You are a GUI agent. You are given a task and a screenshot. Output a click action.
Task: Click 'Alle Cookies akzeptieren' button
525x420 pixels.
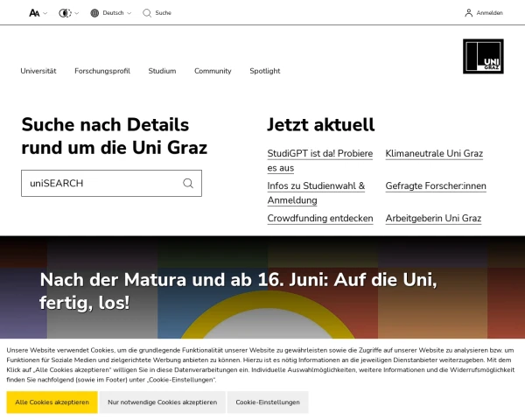(x=52, y=402)
